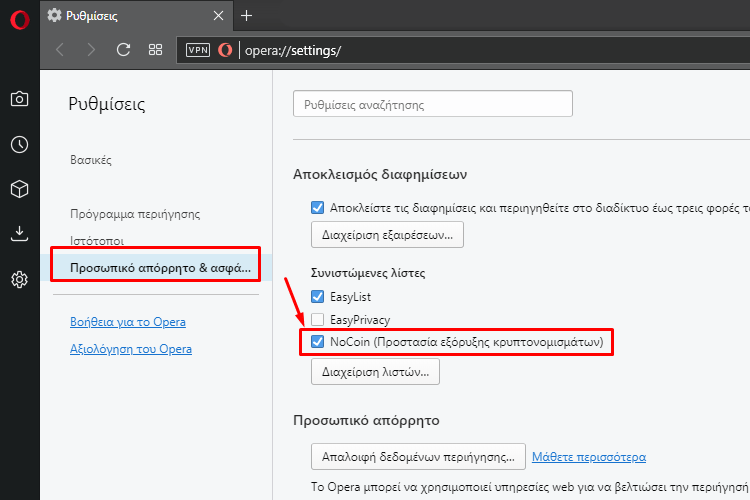Open the Μάθετε περισσότερα link

coord(589,457)
